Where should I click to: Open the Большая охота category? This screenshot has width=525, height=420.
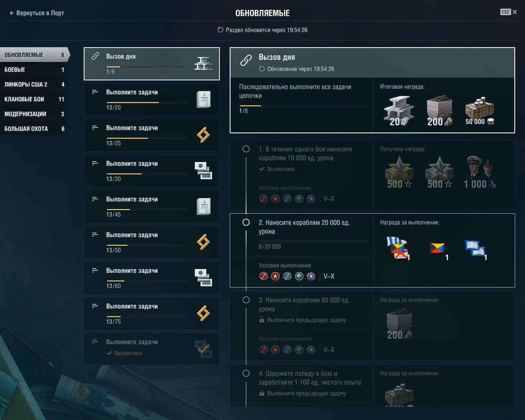tap(34, 129)
